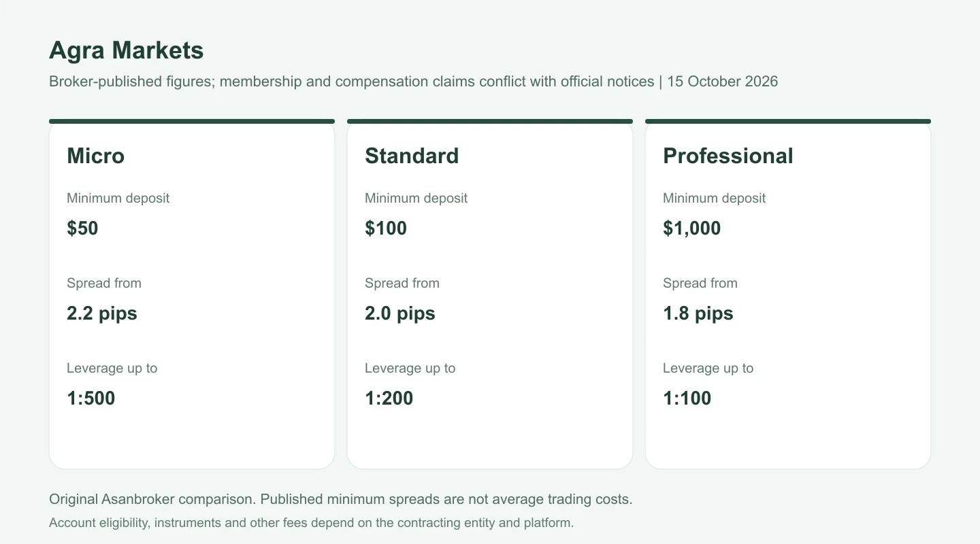
Task: Click "Spread from" label in Standard card
Action: 402,284
